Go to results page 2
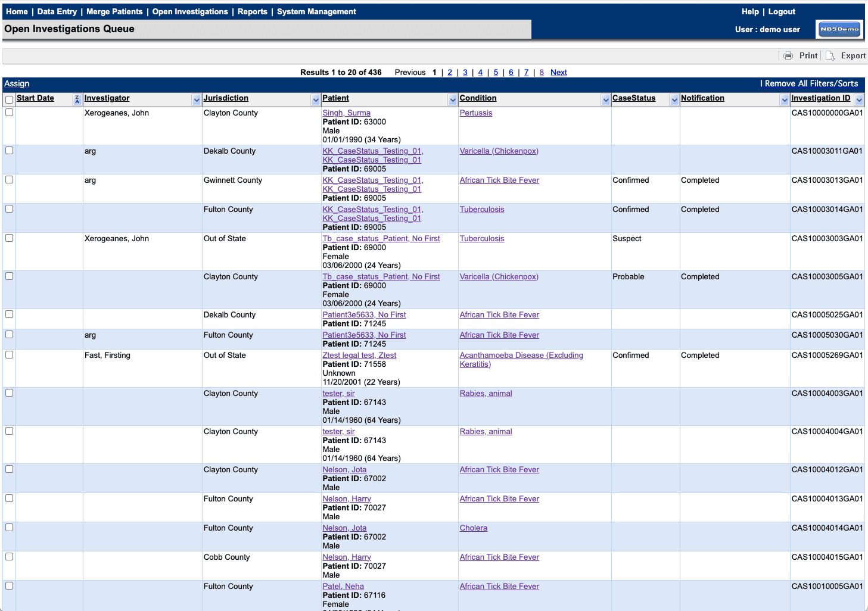Viewport: 868px width, 611px height. (x=450, y=73)
